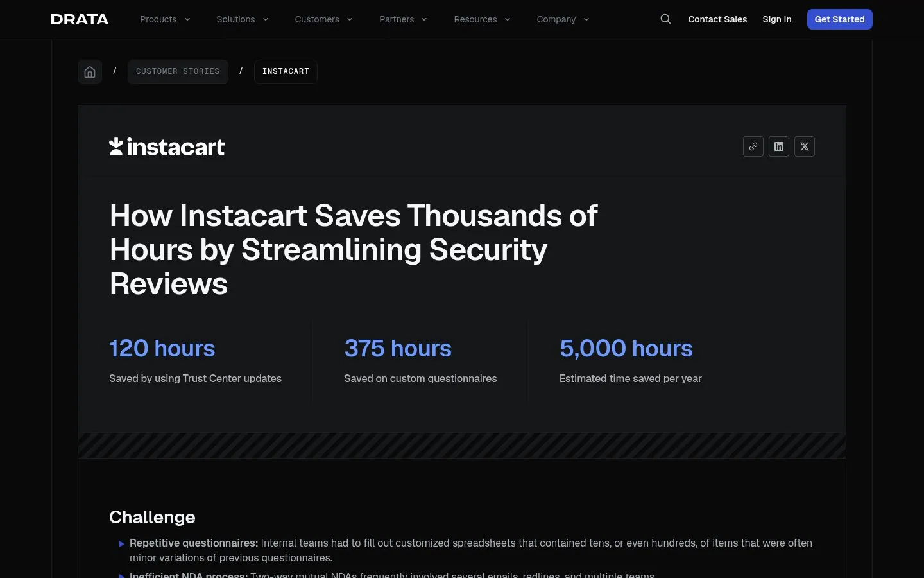Copy the story link icon
Screen dimensions: 924x578
click(753, 146)
